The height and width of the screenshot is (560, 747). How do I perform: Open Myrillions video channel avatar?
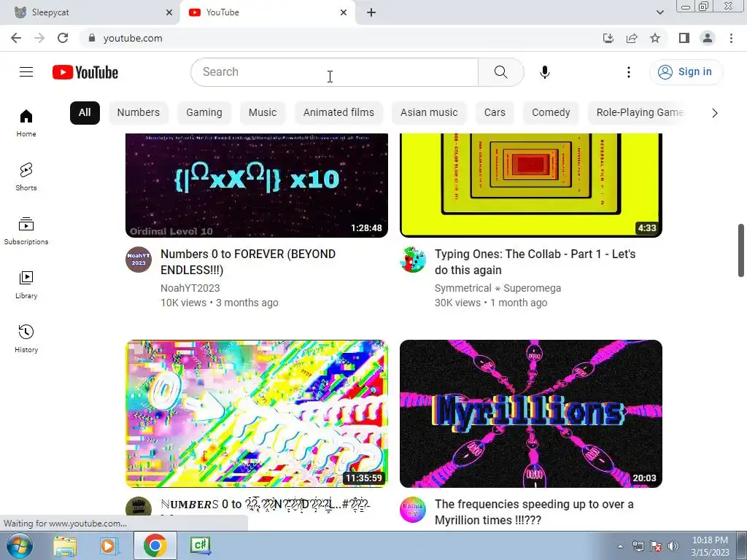point(413,510)
